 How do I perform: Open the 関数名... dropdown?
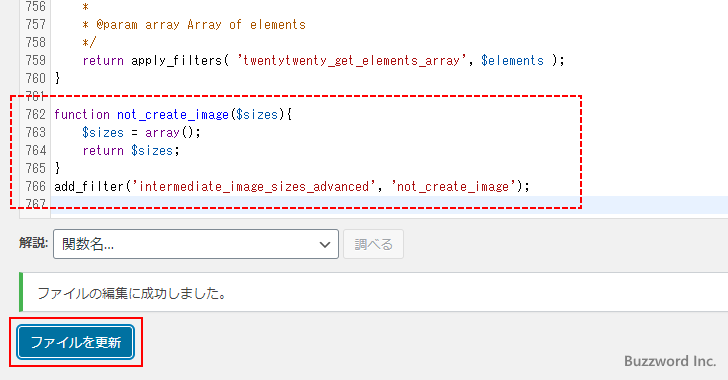[195, 244]
